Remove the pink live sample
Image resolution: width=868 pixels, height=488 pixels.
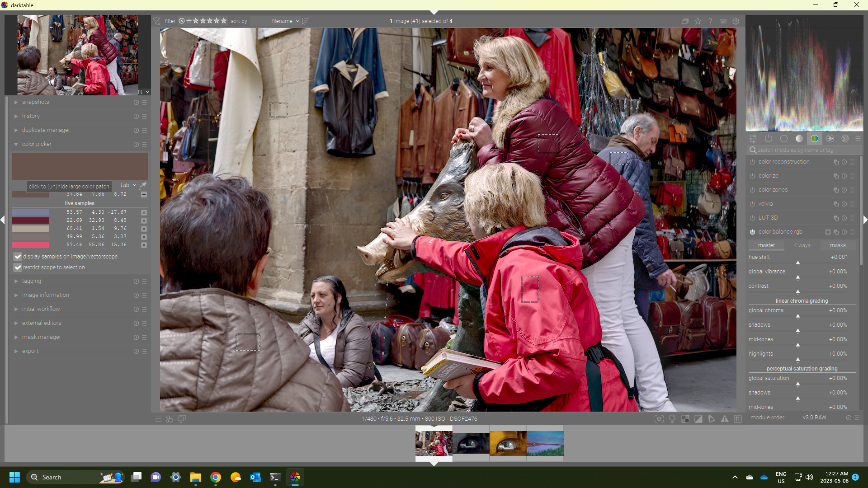click(144, 245)
